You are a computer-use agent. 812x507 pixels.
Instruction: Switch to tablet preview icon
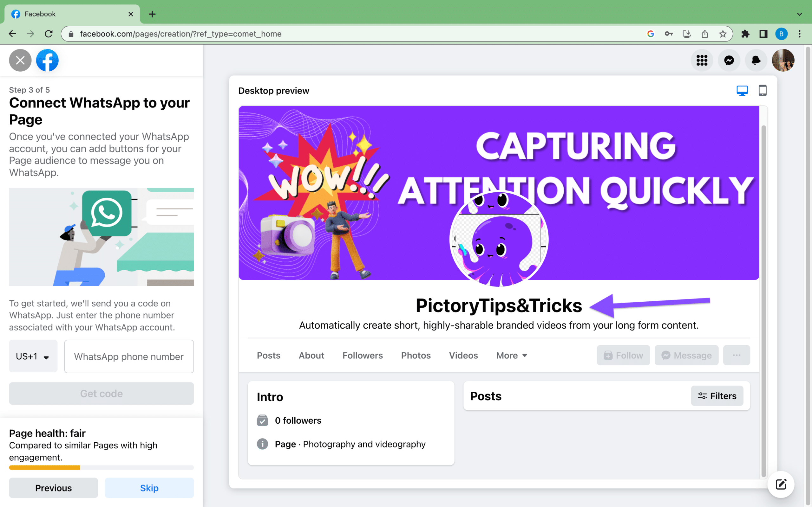click(x=762, y=91)
